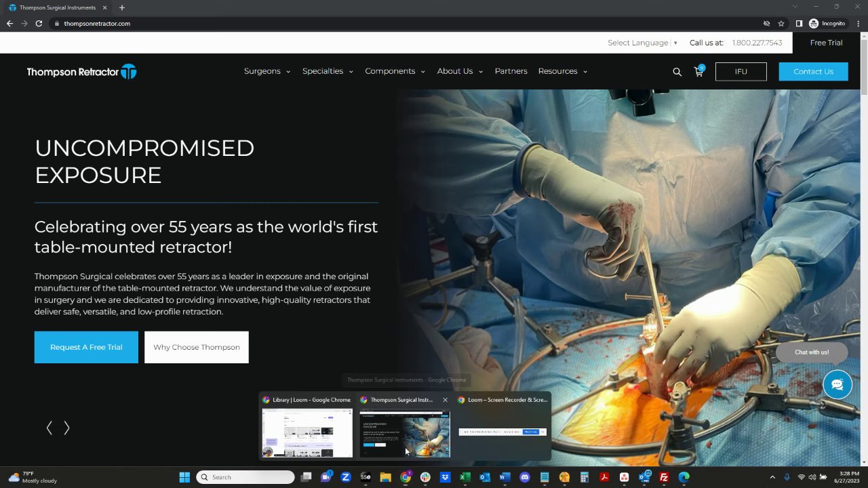Image resolution: width=868 pixels, height=488 pixels.
Task: Toggle Chrome side panel icon
Action: click(x=799, y=23)
